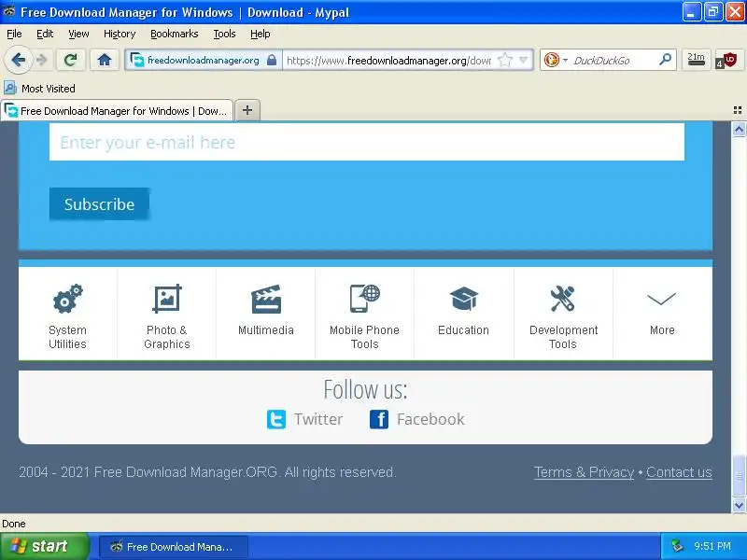The width and height of the screenshot is (747, 560).
Task: Click the Multimedia label text
Action: (266, 330)
